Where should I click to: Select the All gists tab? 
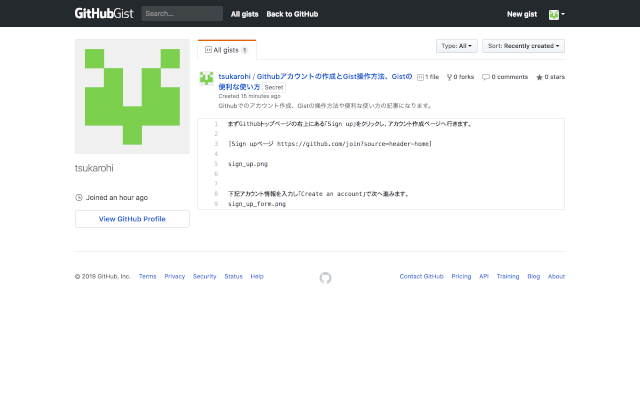tap(226, 49)
